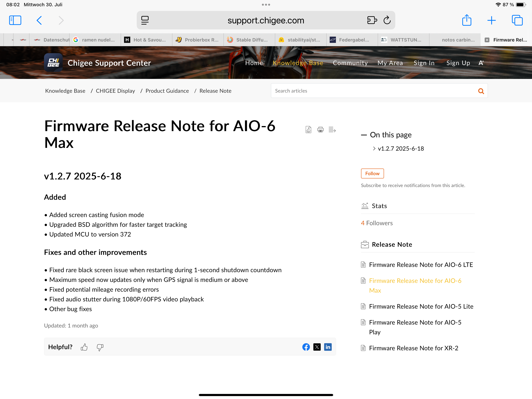Switch to notos carbin... tab
This screenshot has height=399, width=532.
[x=455, y=40]
